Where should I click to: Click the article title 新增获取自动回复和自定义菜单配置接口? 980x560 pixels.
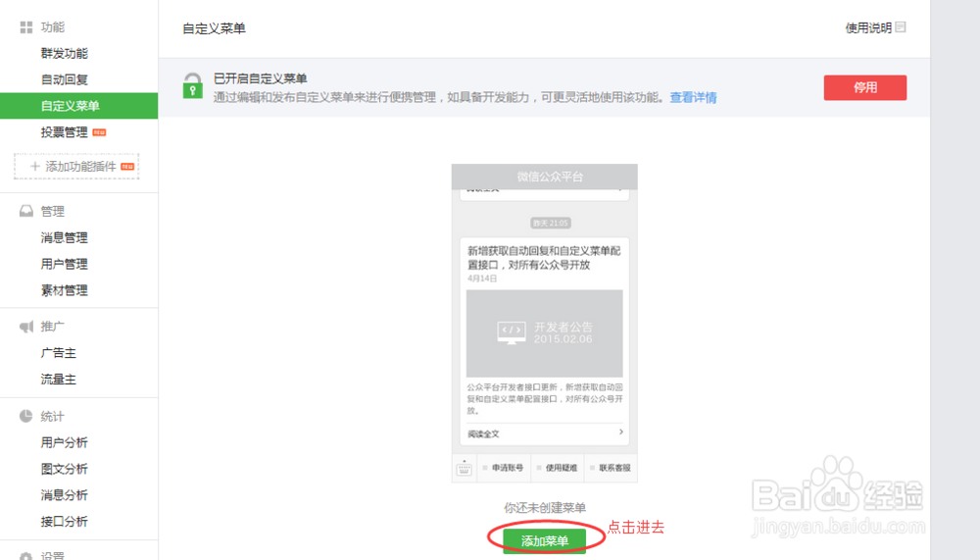pyautogui.click(x=544, y=257)
